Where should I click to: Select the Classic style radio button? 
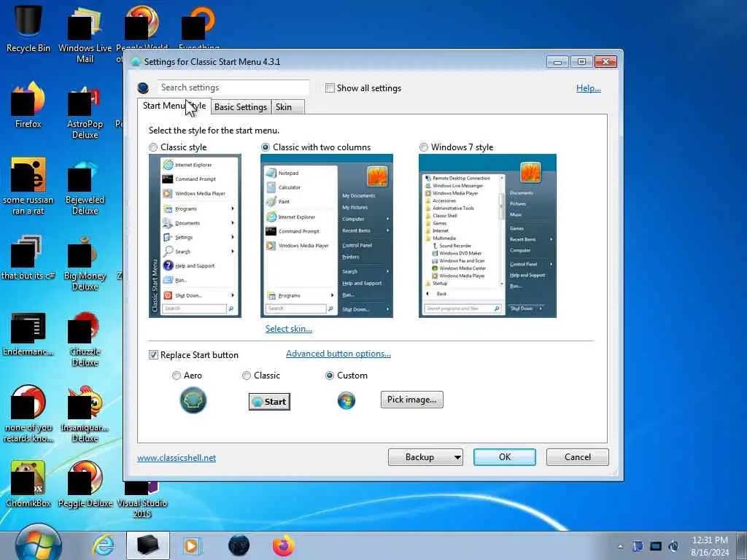153,147
